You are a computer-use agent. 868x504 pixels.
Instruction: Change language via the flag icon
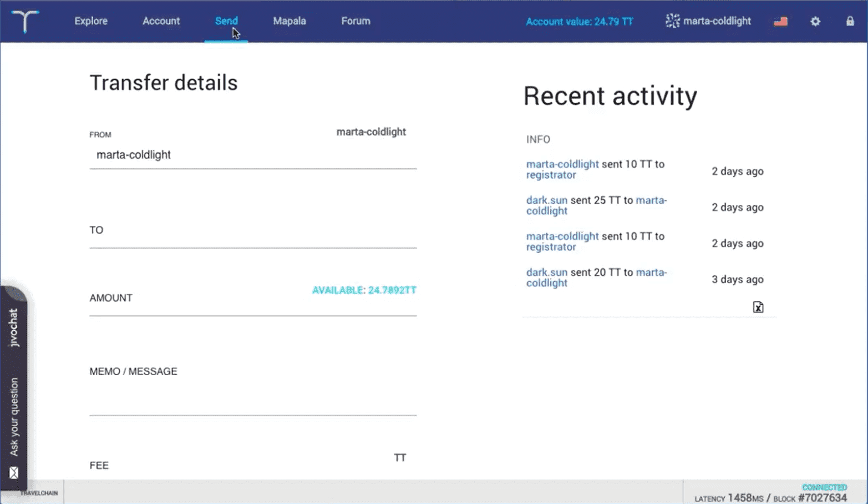point(780,22)
